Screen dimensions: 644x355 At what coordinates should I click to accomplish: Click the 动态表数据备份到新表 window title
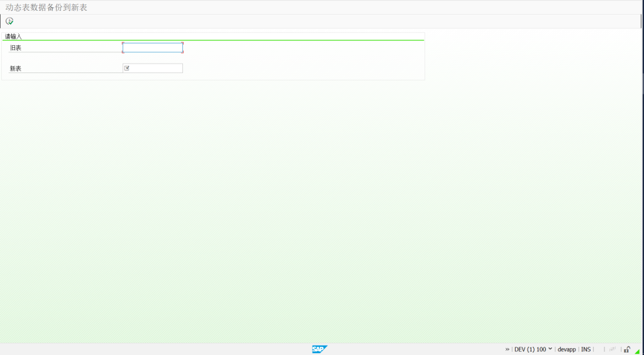(x=47, y=8)
